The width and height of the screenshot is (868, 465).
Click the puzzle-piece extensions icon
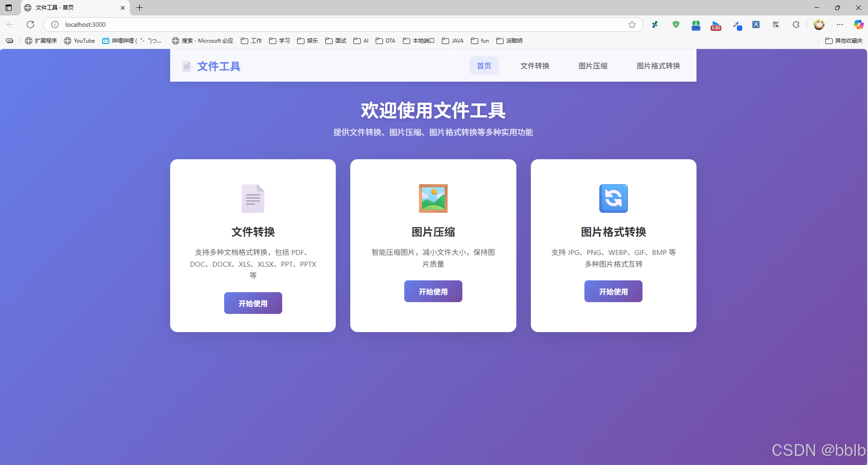(x=795, y=24)
